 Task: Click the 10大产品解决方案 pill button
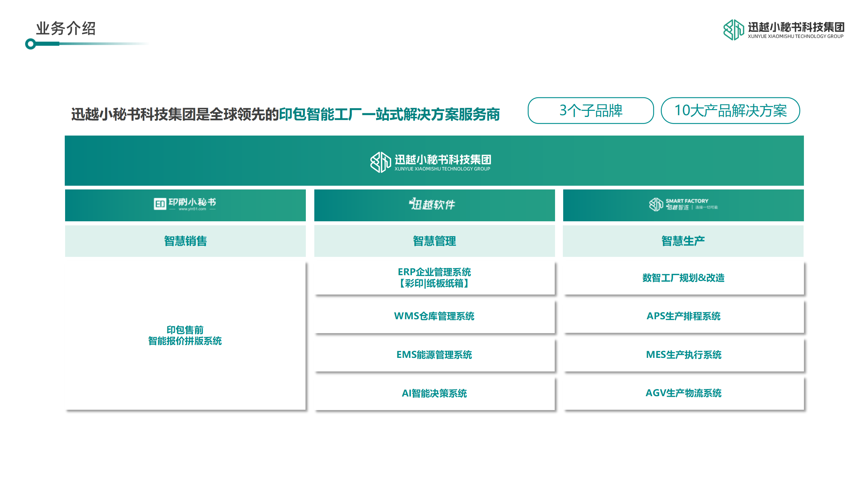[730, 110]
